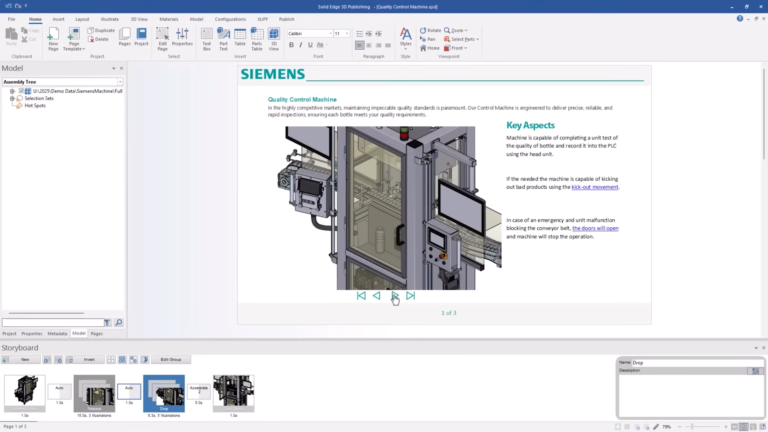Expand the assembly root tree node
Viewport: 768px width, 432px height.
pyautogui.click(x=12, y=91)
